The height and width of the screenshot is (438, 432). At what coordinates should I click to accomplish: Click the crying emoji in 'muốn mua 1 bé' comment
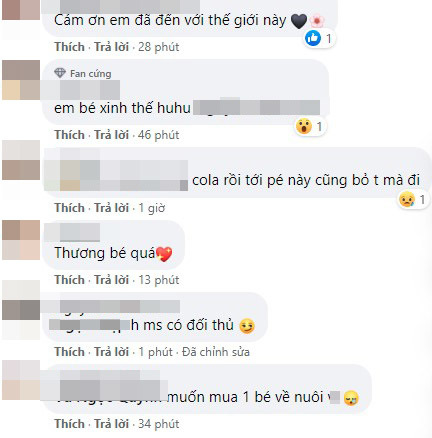(x=351, y=398)
